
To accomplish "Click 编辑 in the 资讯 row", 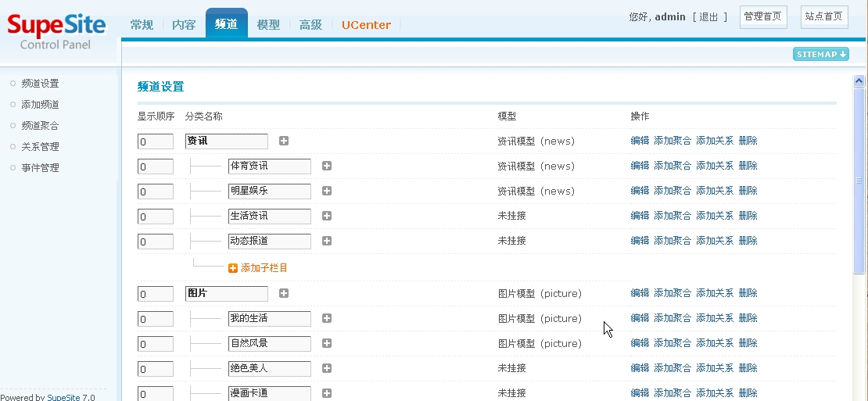I will (640, 141).
